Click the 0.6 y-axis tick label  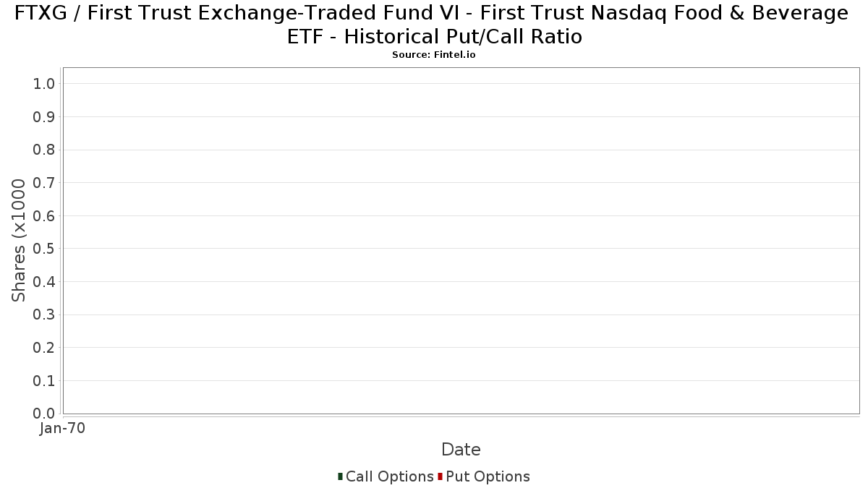tap(44, 216)
